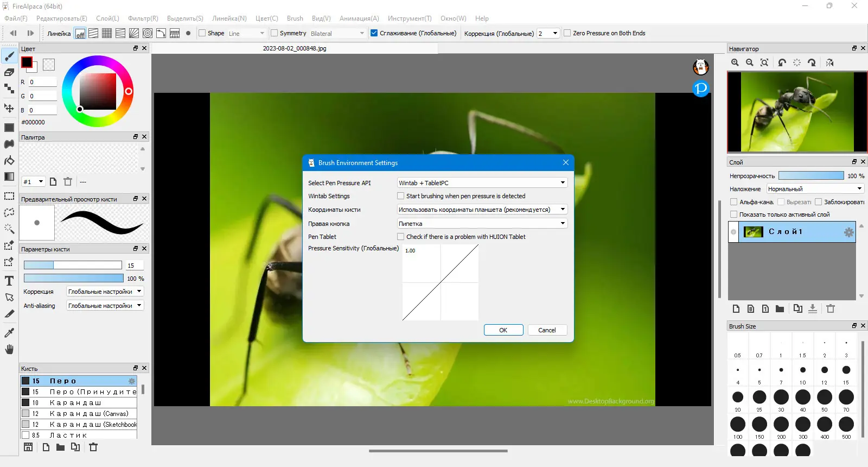Viewport: 868px width, 467px height.
Task: Select the rectangular Select tool
Action: (9, 196)
